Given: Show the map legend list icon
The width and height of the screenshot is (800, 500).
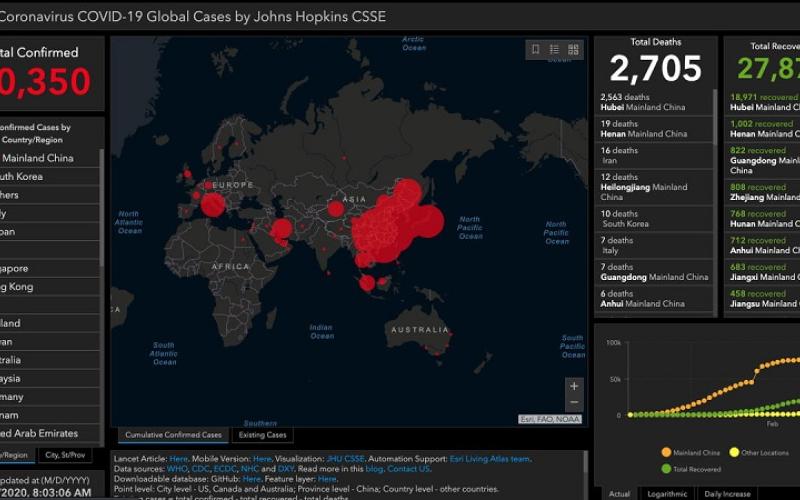Looking at the screenshot, I should (x=554, y=49).
